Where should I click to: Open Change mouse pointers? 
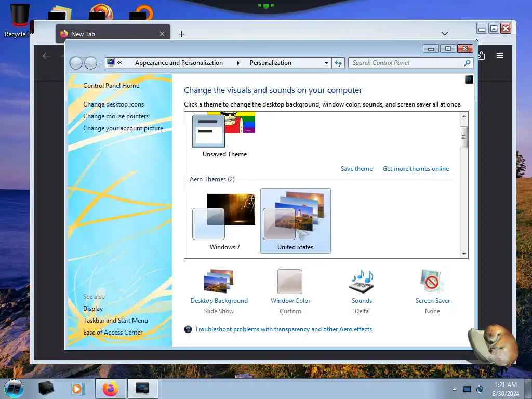(116, 116)
